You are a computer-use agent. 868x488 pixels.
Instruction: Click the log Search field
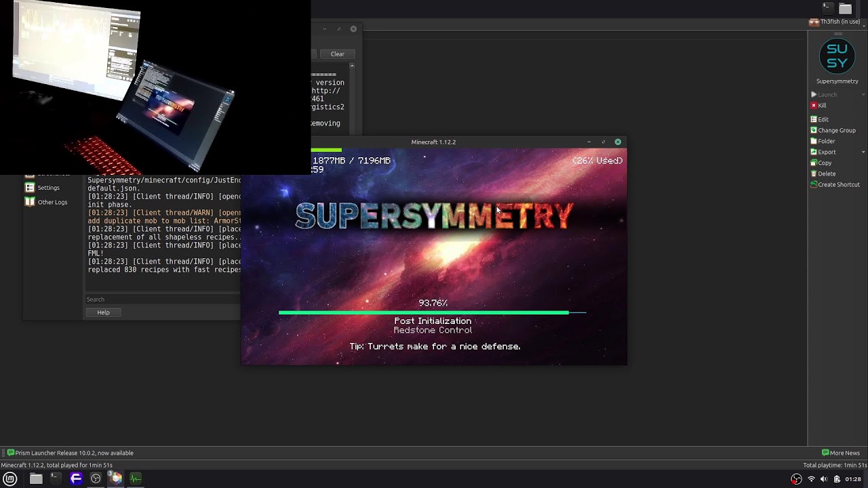click(163, 300)
